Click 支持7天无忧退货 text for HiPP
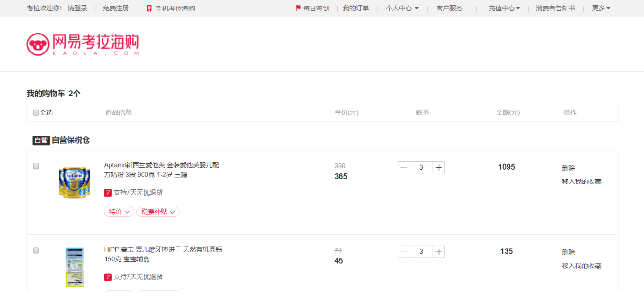The image size is (644, 292). [138, 277]
